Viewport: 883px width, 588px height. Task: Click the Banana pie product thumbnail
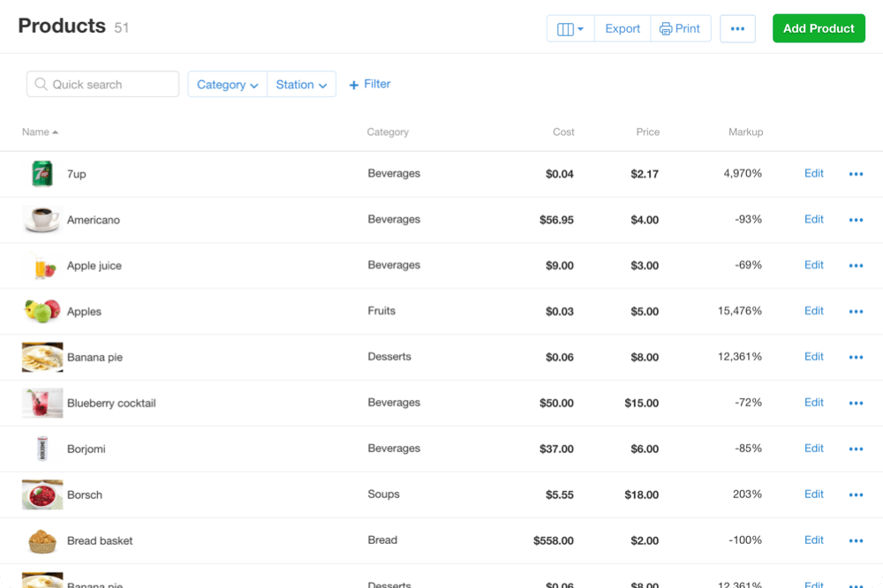[x=42, y=357]
